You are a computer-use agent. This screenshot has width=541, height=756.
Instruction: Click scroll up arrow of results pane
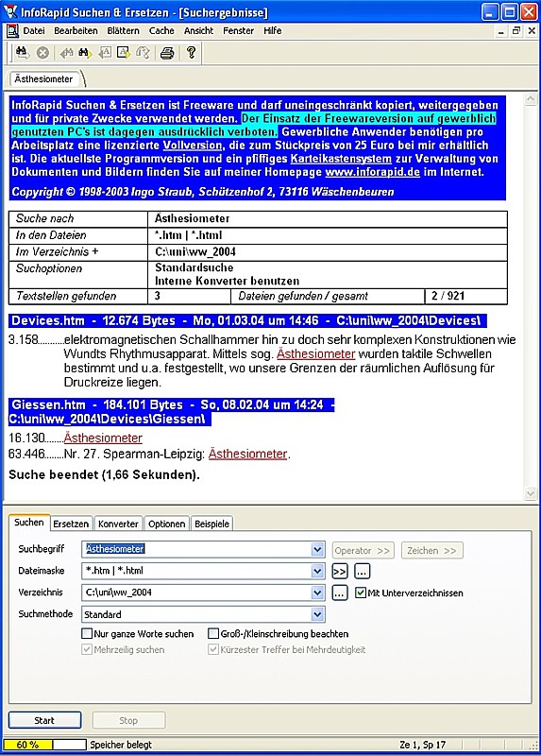point(531,99)
